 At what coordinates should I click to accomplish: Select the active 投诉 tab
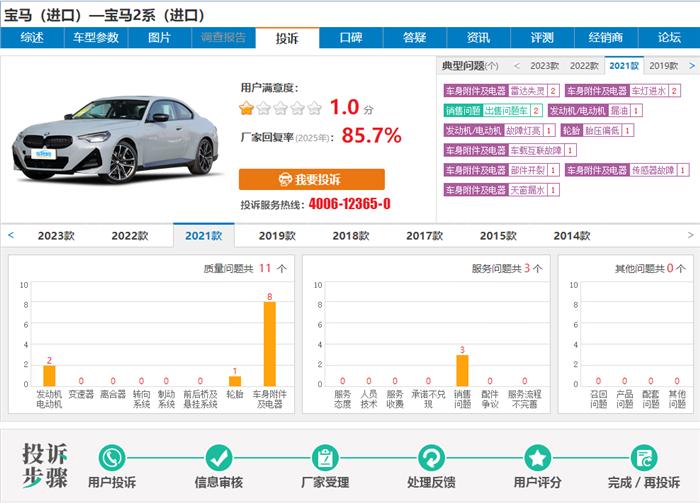[287, 38]
